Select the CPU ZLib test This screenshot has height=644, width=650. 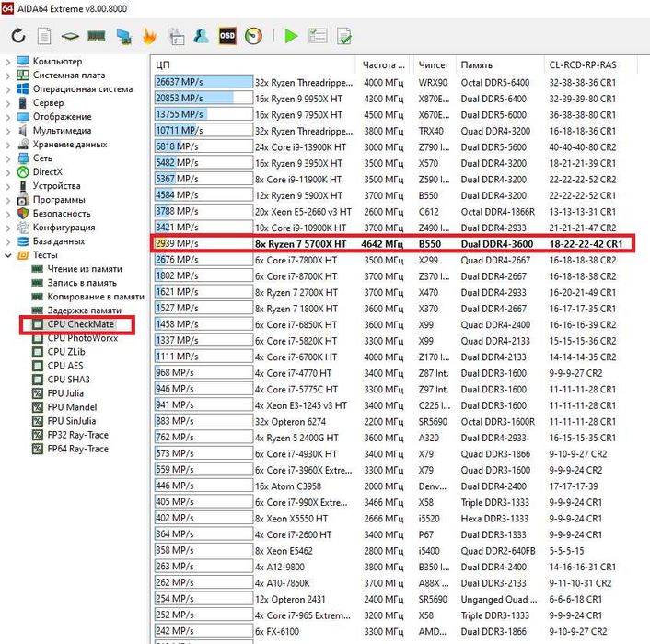point(66,352)
